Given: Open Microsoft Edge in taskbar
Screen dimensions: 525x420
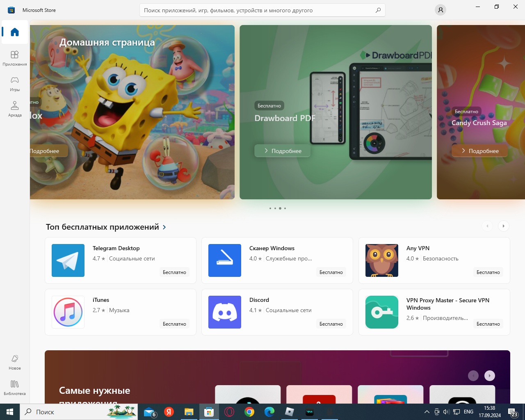Looking at the screenshot, I should pos(269,412).
